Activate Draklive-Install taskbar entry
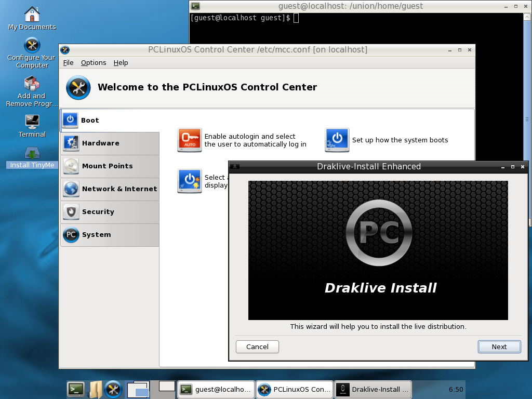 pos(373,390)
